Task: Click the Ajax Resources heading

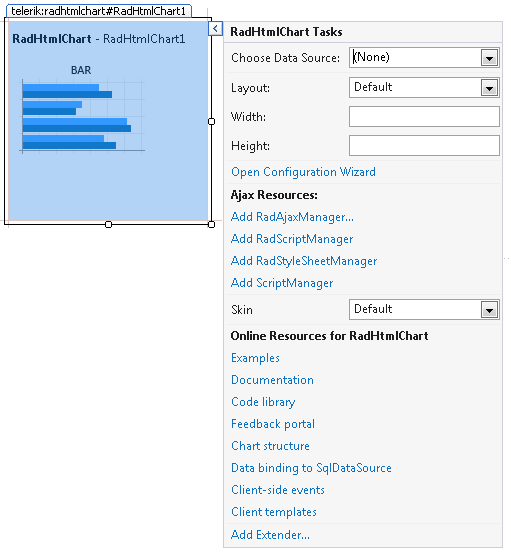Action: tap(274, 195)
